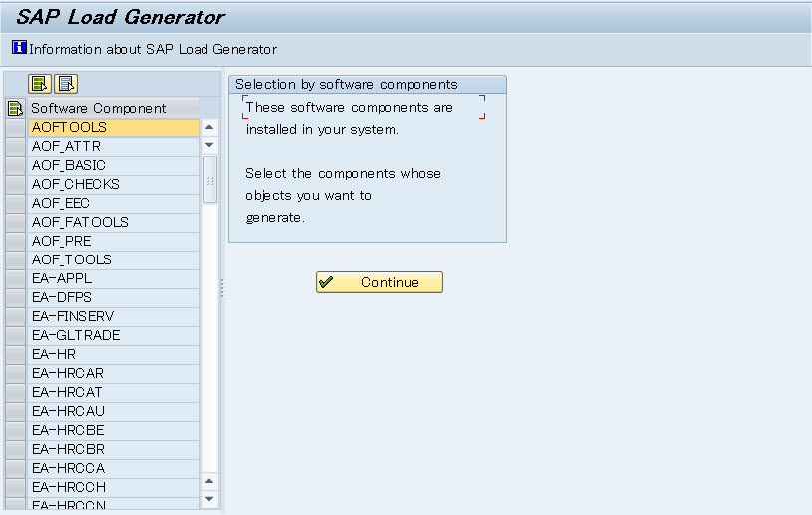Click the green checkmark on Continue
This screenshot has height=515, width=812.
326,282
